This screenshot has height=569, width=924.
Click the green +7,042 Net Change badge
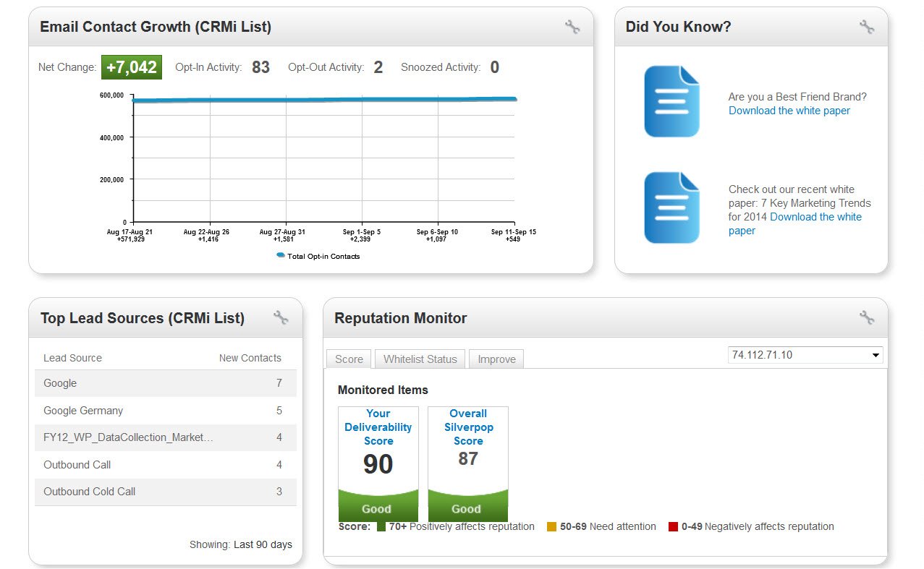pos(131,67)
